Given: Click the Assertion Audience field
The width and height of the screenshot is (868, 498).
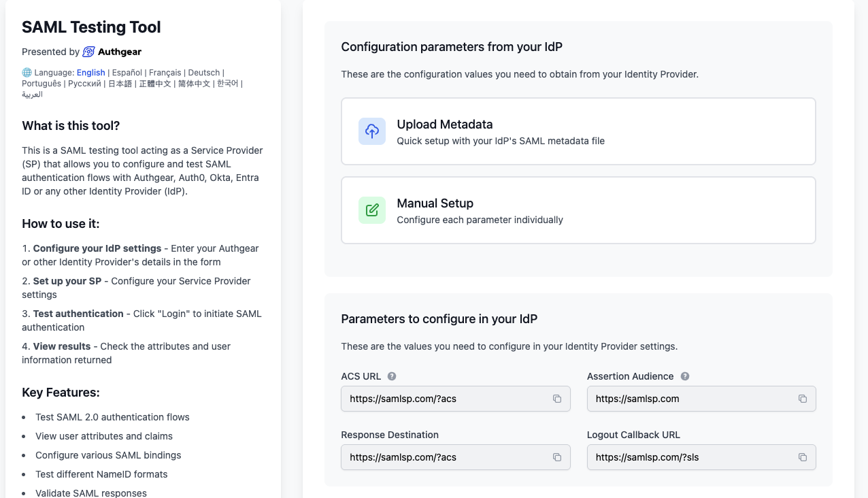Looking at the screenshot, I should pyautogui.click(x=701, y=399).
